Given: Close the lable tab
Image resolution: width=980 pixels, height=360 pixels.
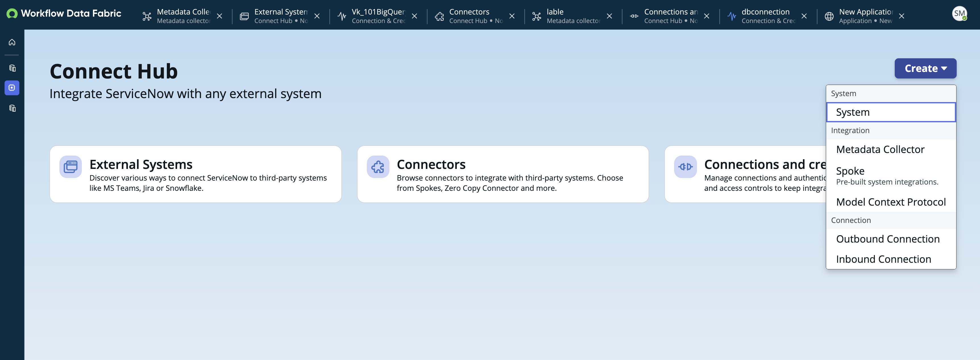Looking at the screenshot, I should [x=609, y=16].
